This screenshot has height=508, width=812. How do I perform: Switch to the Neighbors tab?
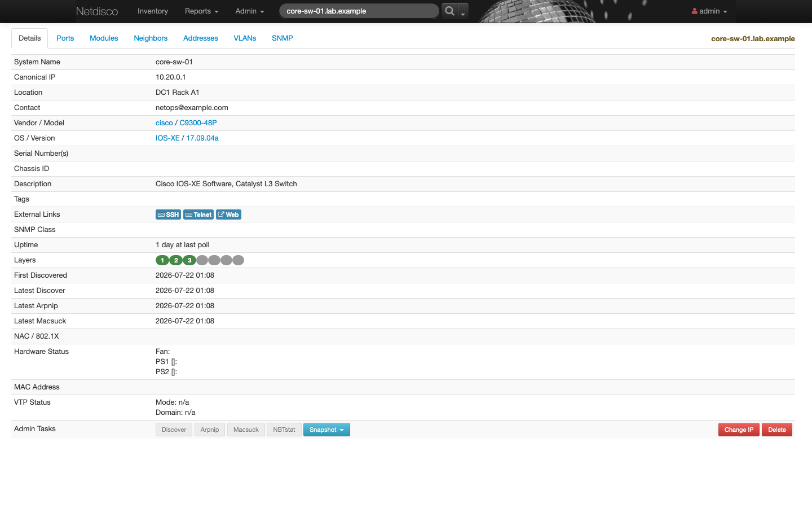pos(151,38)
